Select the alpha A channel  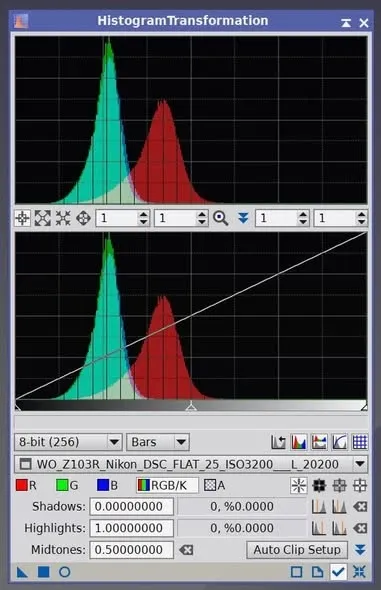(x=214, y=485)
